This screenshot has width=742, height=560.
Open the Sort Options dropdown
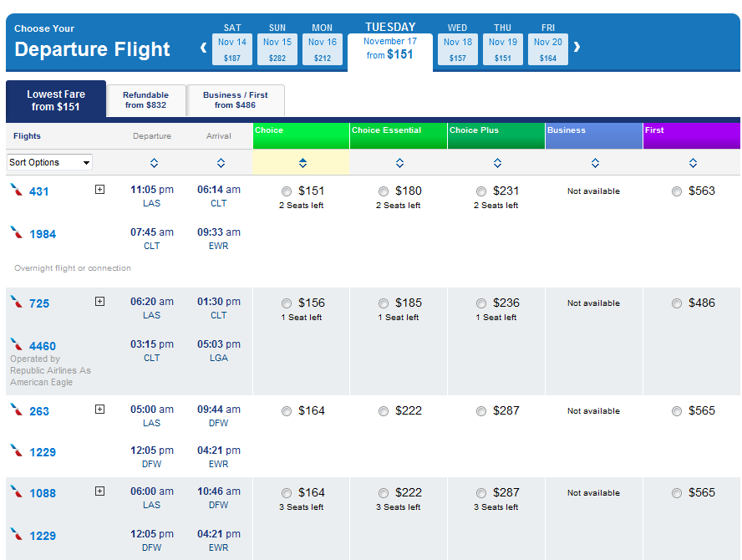(x=49, y=162)
